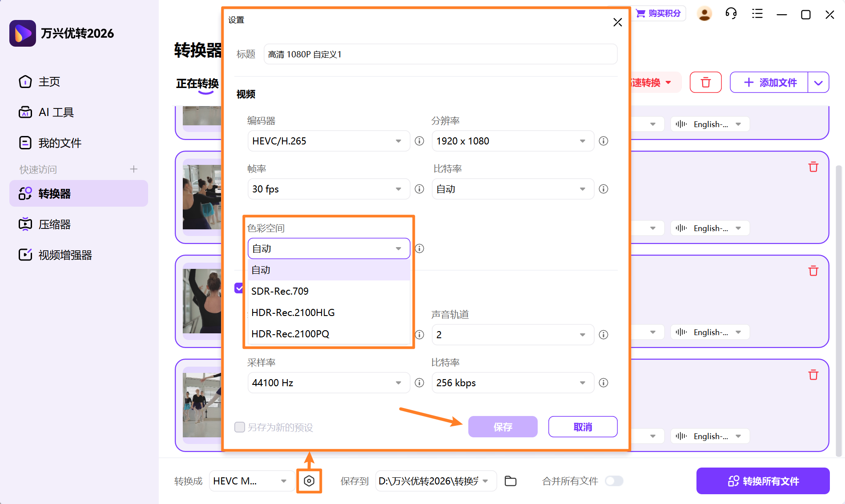Click the 取消 cancel button

pos(583,427)
